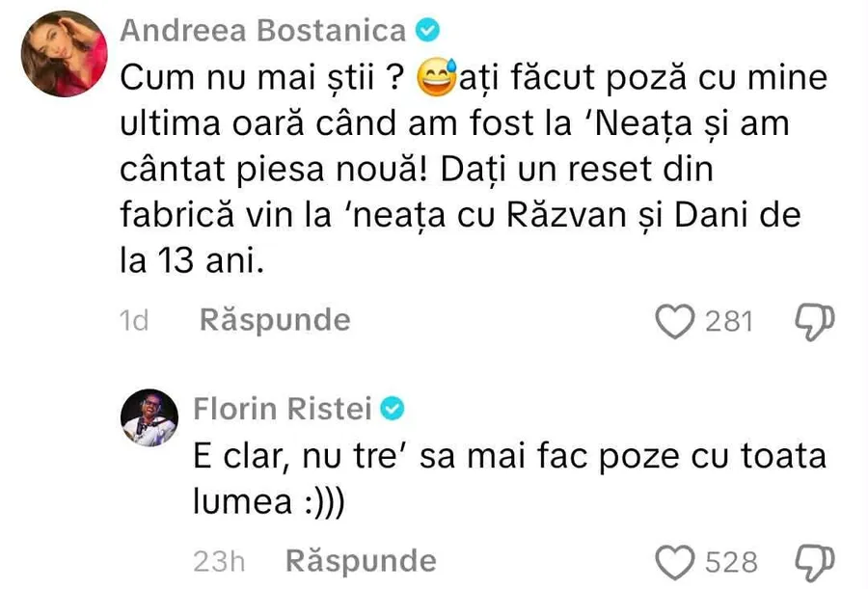Dislike Andreea Bostanica's comment
Viewport: 868px width, 589px height.
pyautogui.click(x=812, y=321)
